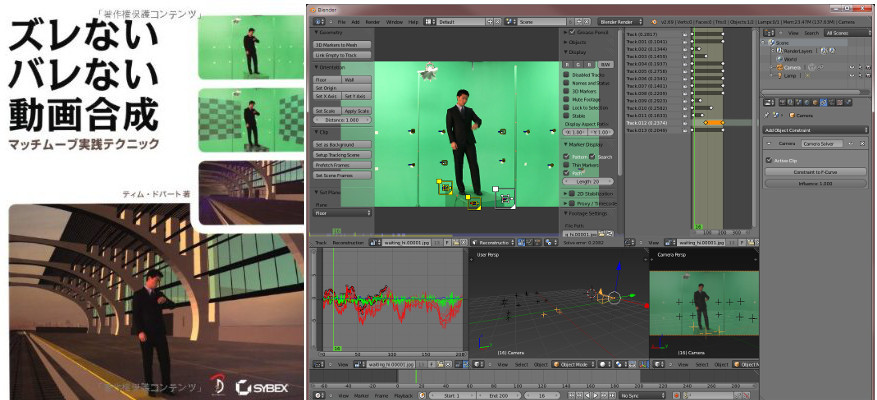Click the Set Origin button
This screenshot has width=877, height=400.
point(342,88)
